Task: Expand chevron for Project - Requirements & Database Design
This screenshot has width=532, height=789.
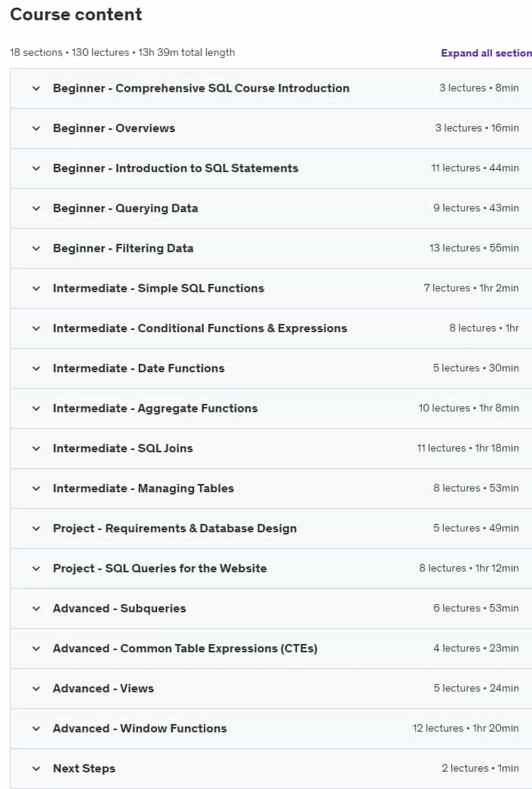Action: click(x=36, y=529)
